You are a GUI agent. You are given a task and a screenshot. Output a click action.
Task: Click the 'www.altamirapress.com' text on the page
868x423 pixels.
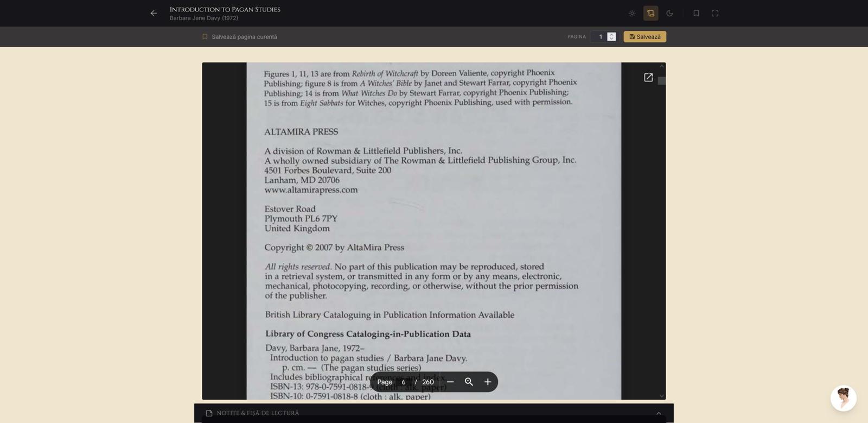pyautogui.click(x=311, y=190)
